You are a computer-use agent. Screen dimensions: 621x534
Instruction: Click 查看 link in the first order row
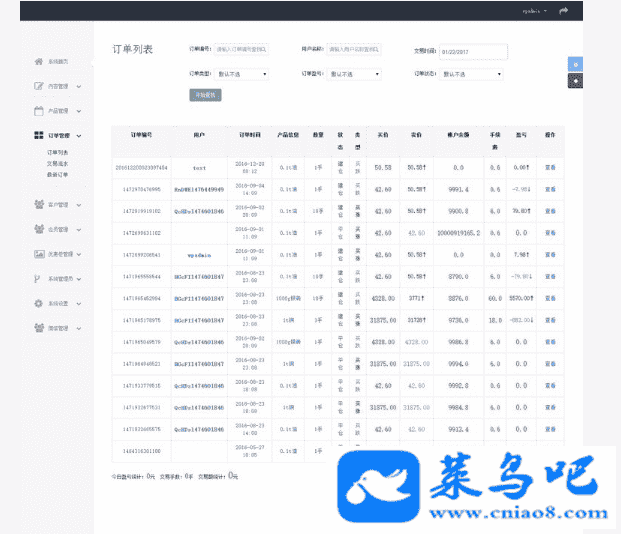(549, 168)
